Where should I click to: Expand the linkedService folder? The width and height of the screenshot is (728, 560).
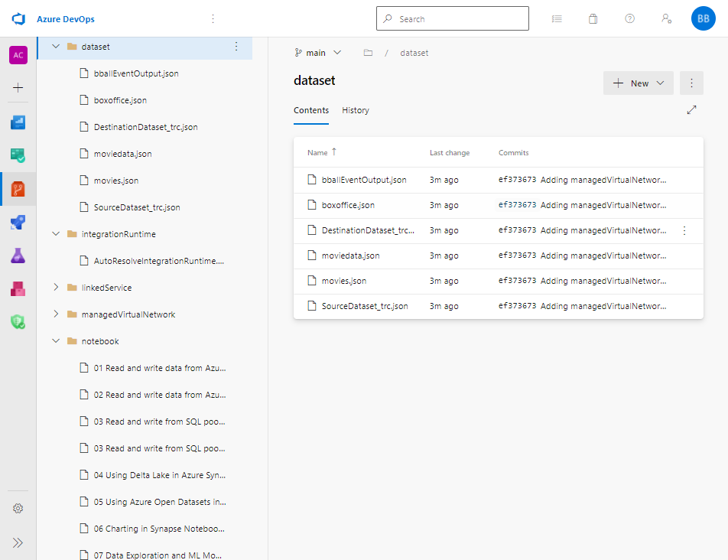[56, 288]
